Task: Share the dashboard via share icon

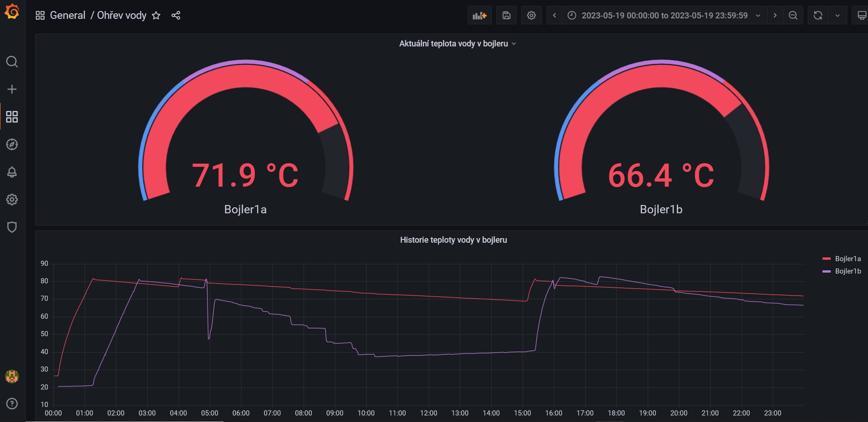Action: [x=176, y=16]
